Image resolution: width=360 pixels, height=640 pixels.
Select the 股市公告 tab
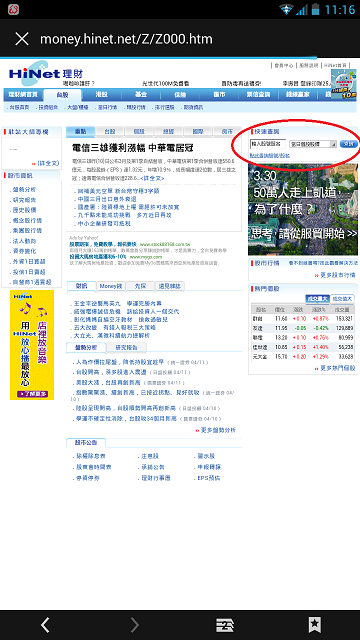[86, 442]
